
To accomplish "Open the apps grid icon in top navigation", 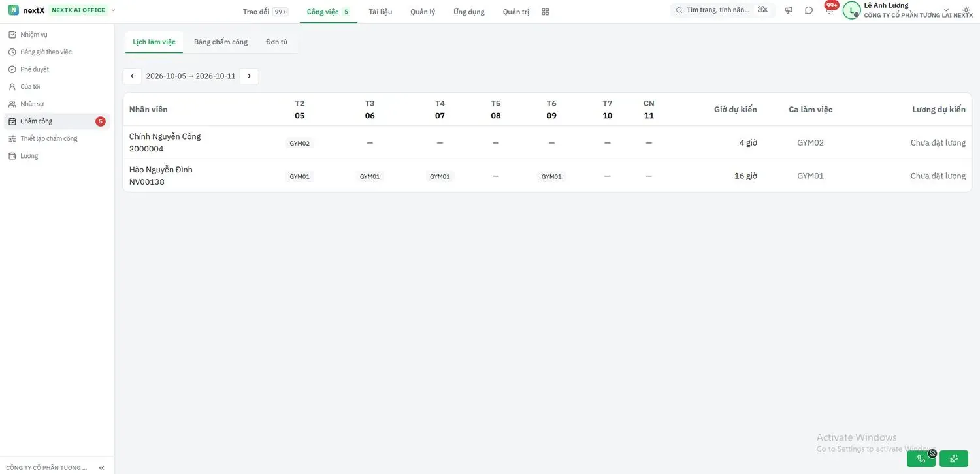I will [546, 12].
